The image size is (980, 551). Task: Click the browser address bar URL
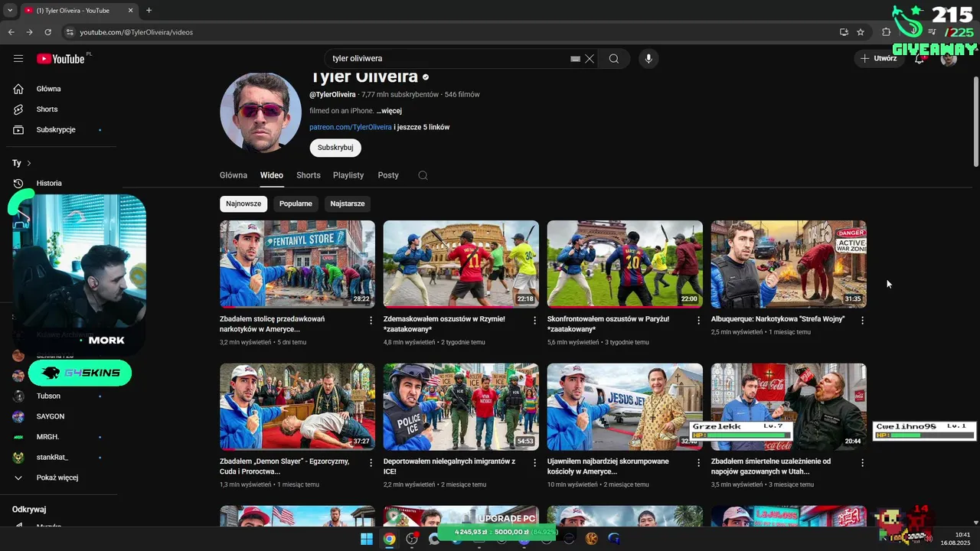136,32
